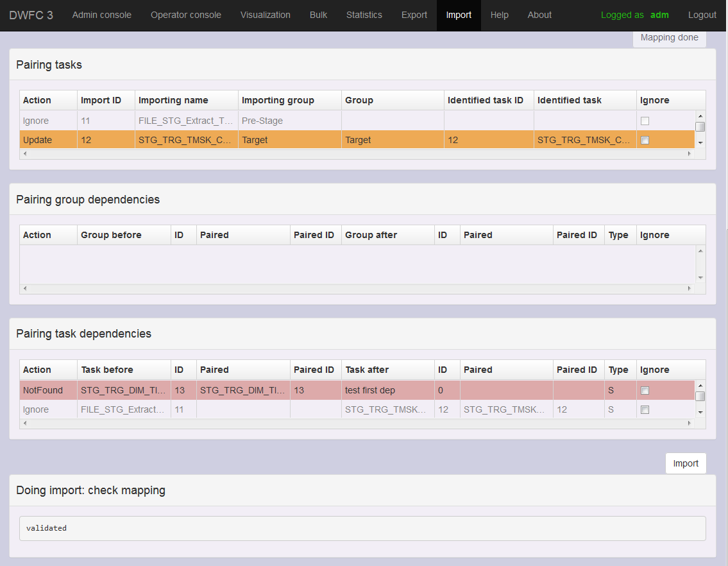Log out of the adm account
728x566 pixels.
pyautogui.click(x=702, y=15)
